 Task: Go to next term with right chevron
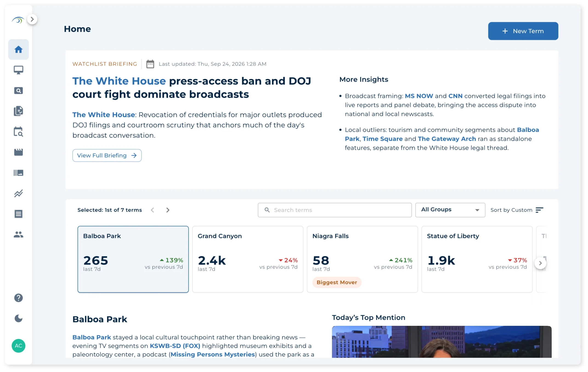(x=168, y=210)
